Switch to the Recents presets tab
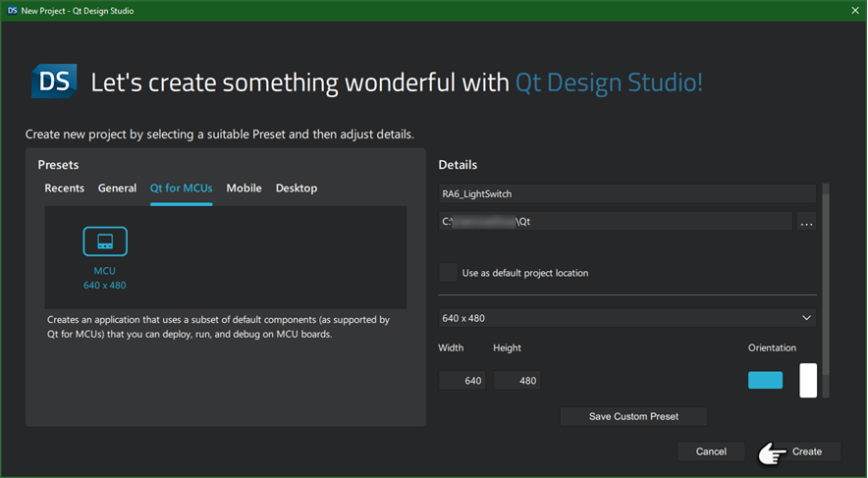The image size is (868, 478). pyautogui.click(x=65, y=188)
